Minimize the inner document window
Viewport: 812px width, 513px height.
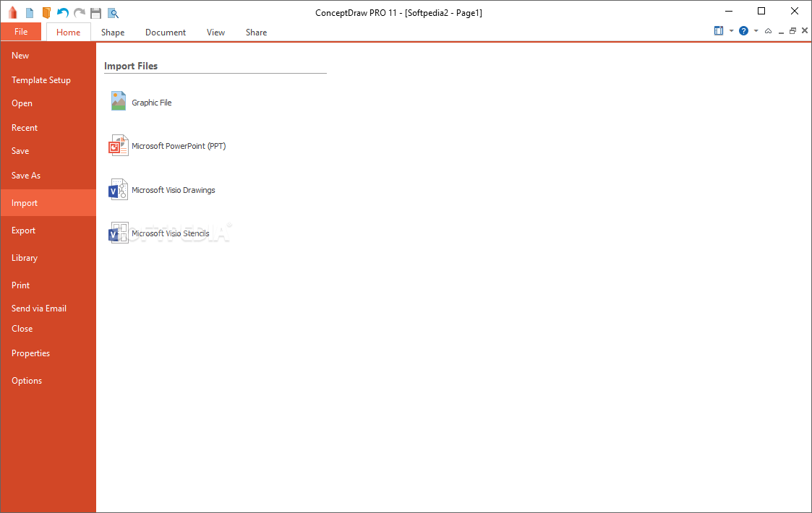[781, 33]
